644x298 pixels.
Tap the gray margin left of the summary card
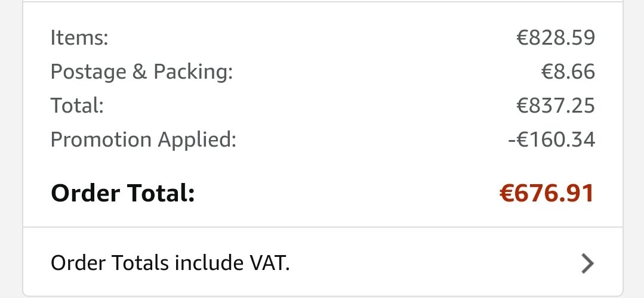(11, 149)
